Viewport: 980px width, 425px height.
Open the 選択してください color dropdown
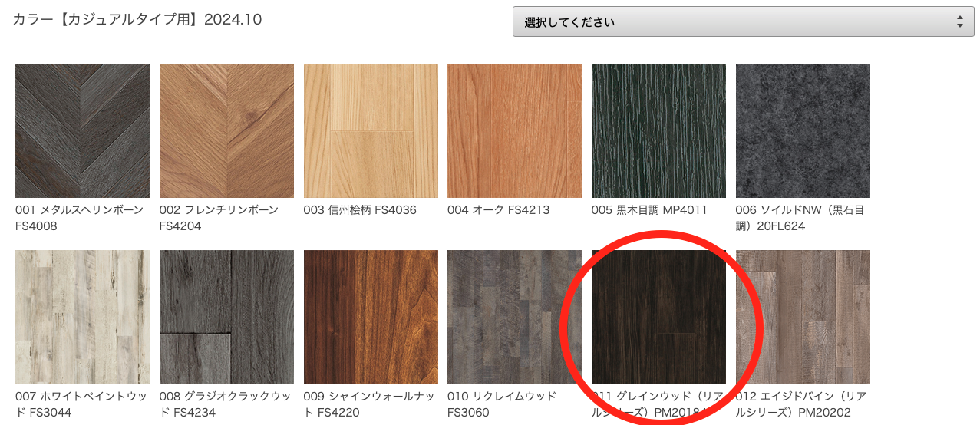pyautogui.click(x=744, y=22)
